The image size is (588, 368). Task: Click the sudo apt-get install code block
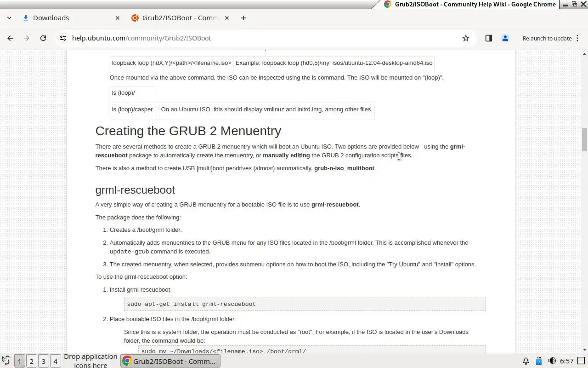[x=305, y=304]
